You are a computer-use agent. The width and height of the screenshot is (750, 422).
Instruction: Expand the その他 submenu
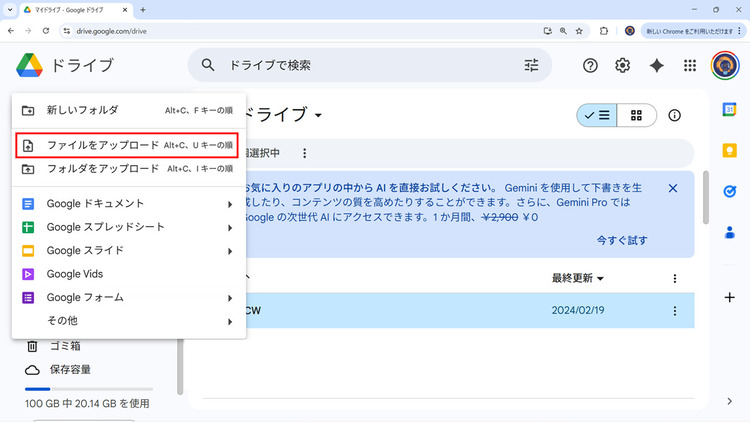pos(128,321)
